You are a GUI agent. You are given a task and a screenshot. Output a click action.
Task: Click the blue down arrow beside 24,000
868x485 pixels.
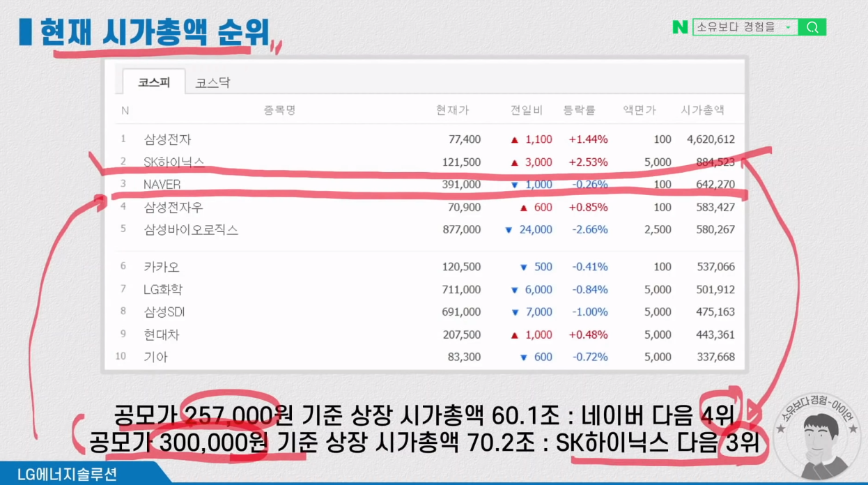(x=509, y=230)
